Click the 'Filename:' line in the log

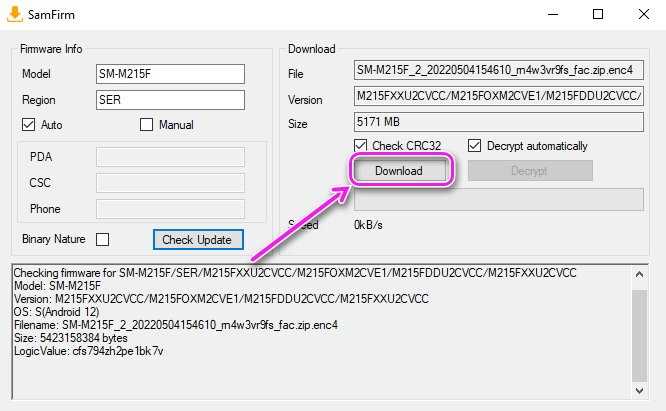[176, 325]
